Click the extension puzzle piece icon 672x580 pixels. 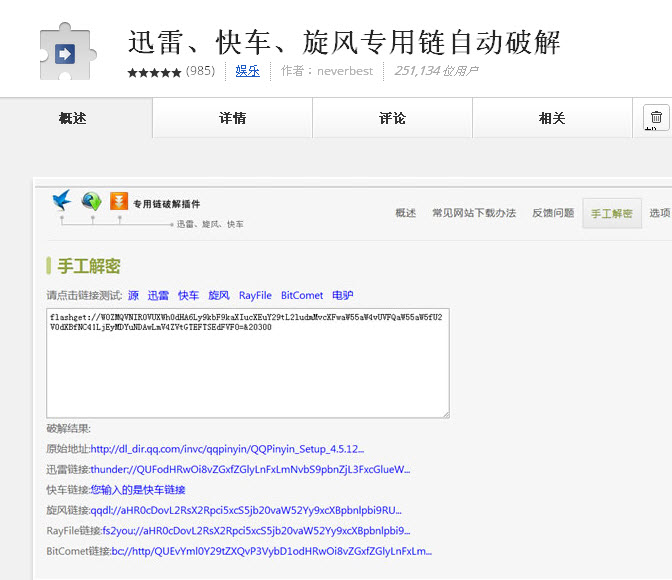tap(68, 52)
